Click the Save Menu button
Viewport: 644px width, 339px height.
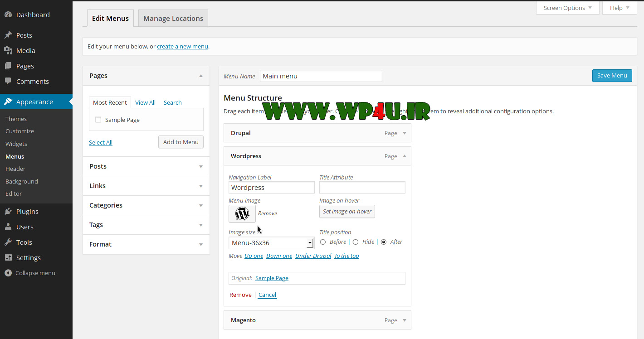tap(612, 76)
